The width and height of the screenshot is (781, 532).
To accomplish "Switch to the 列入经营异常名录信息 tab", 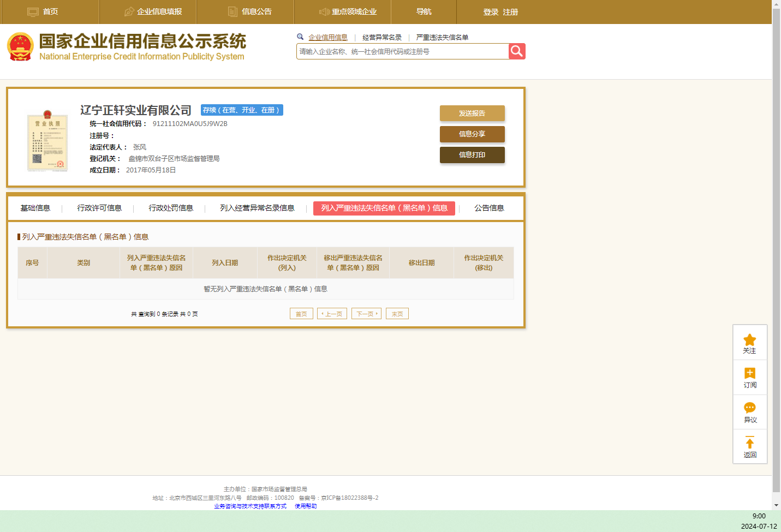I will pos(257,208).
